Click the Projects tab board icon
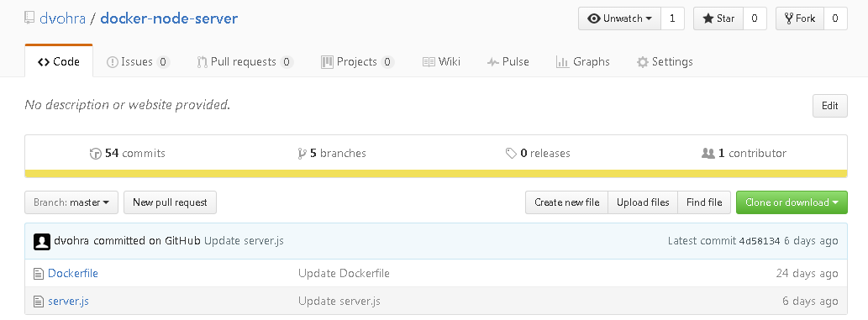 (327, 62)
